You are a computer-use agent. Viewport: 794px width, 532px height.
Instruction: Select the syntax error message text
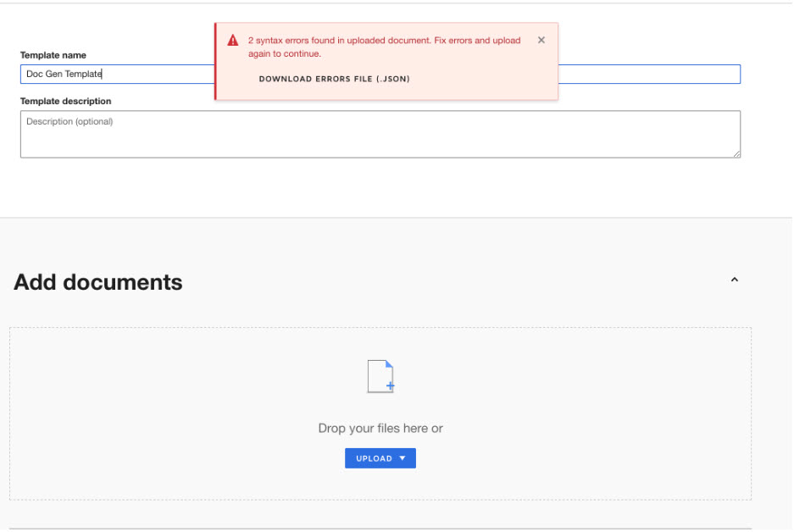383,45
